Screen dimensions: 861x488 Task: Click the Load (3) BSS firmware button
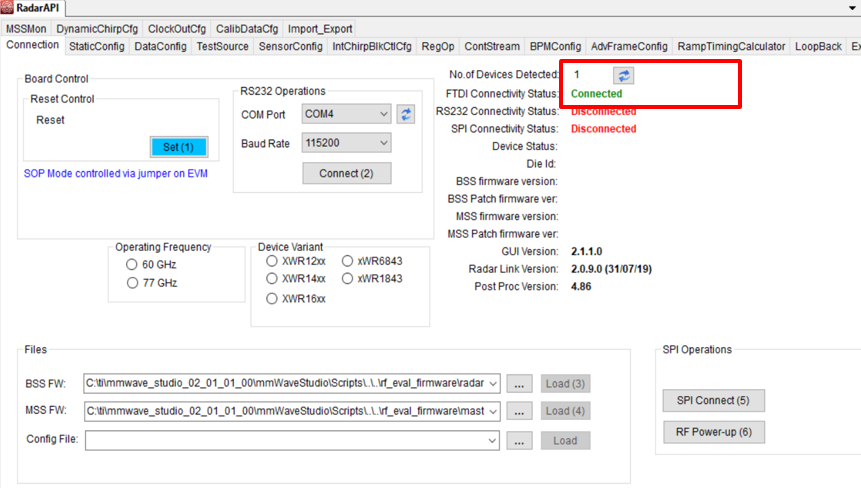click(x=565, y=384)
